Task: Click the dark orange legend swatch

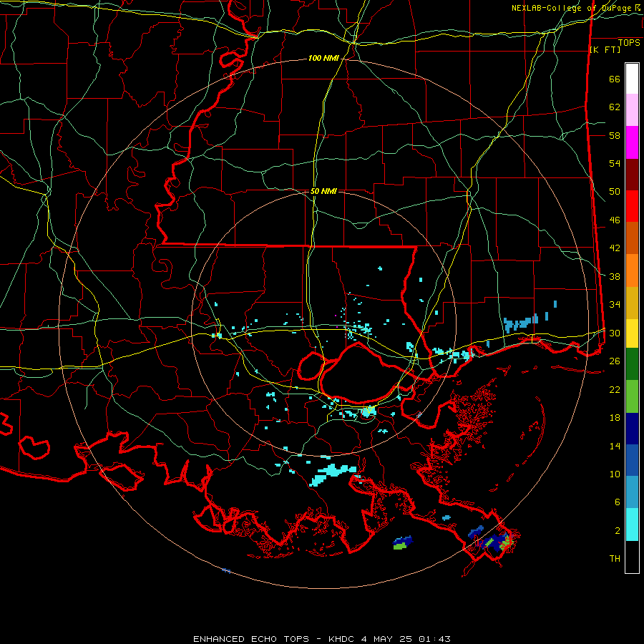Action: pyautogui.click(x=632, y=238)
